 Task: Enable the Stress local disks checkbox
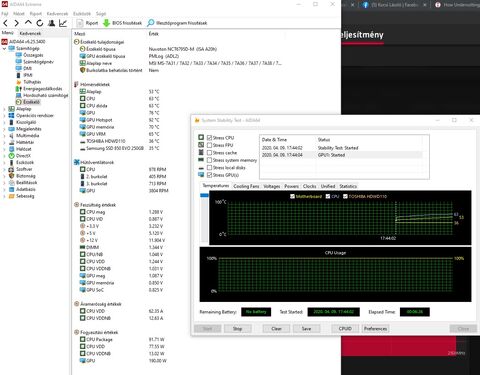click(209, 167)
